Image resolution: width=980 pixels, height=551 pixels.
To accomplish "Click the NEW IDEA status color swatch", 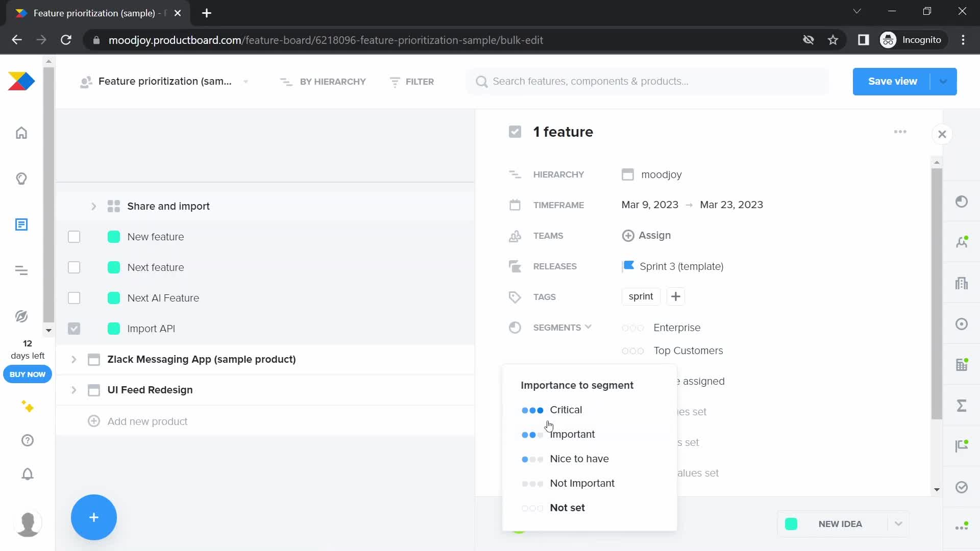I will tap(791, 524).
